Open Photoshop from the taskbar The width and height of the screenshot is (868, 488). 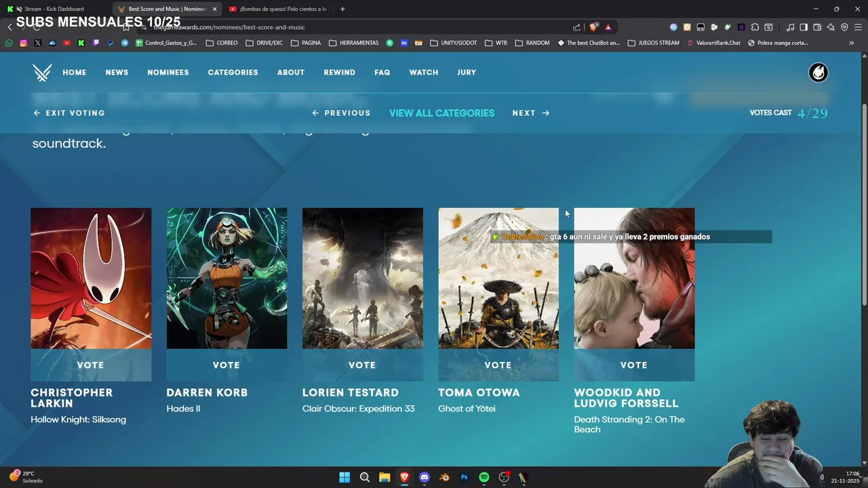(464, 477)
